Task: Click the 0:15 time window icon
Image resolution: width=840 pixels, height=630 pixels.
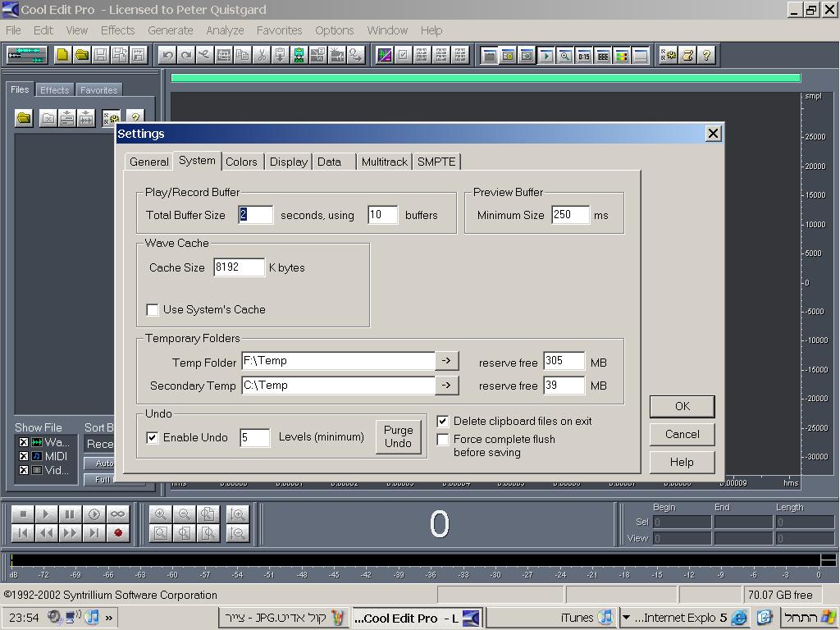Action: pos(584,55)
